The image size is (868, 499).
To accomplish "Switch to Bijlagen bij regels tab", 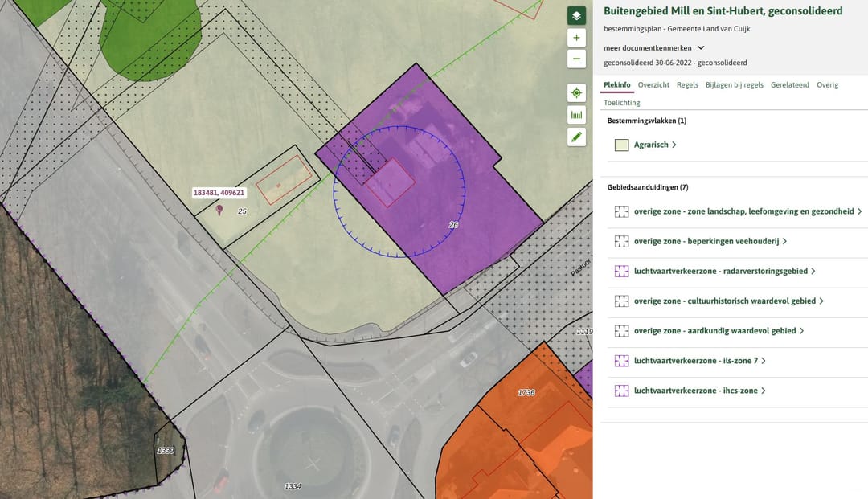I will coord(734,84).
